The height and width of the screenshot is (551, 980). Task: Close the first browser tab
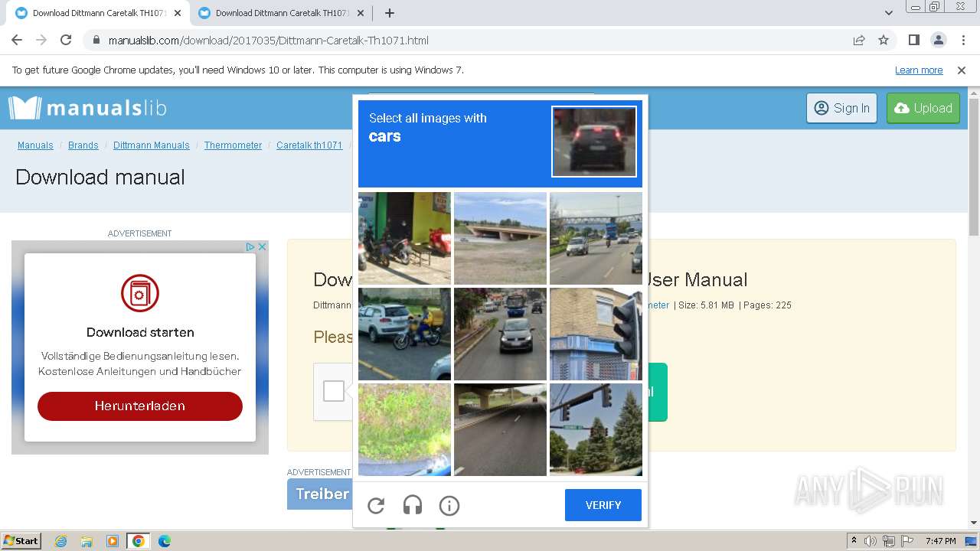click(x=178, y=13)
